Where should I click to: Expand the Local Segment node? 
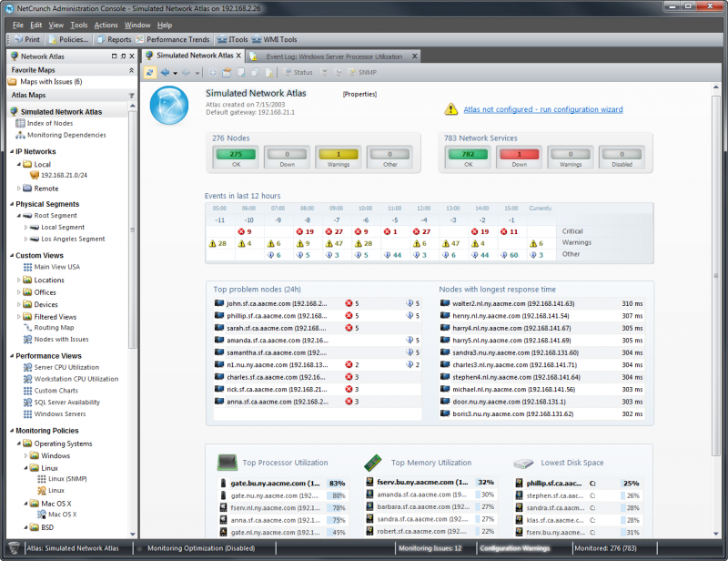[x=26, y=228]
